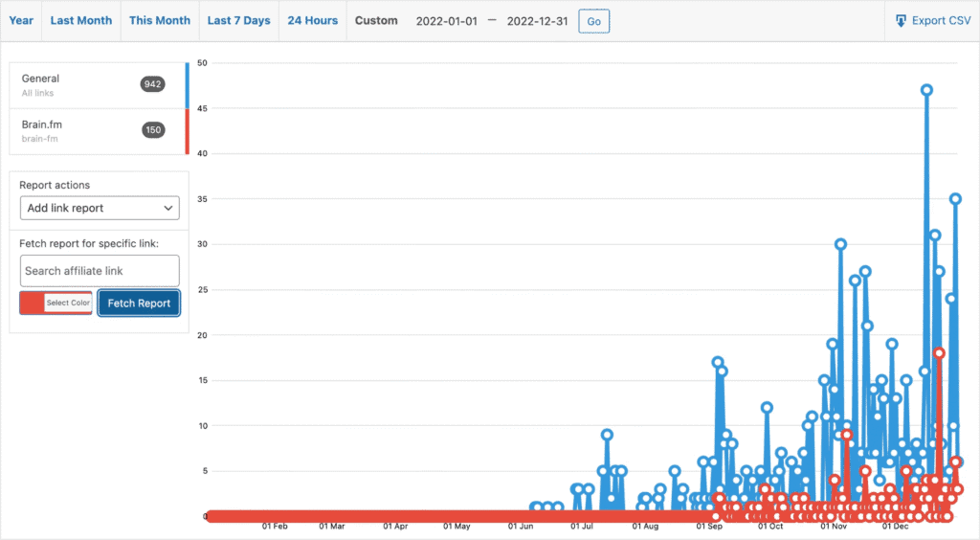980x540 pixels.
Task: Select the Brain.fm link report
Action: (77, 131)
